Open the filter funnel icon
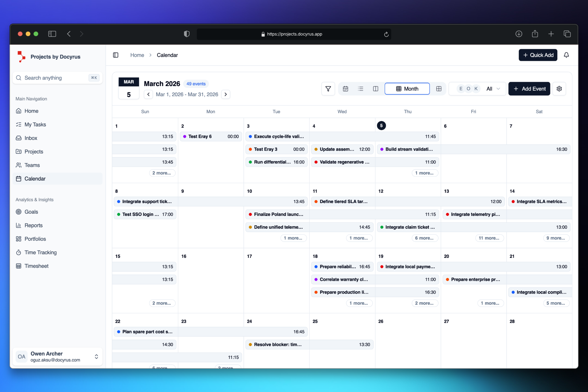Image resolution: width=588 pixels, height=392 pixels. (x=328, y=89)
